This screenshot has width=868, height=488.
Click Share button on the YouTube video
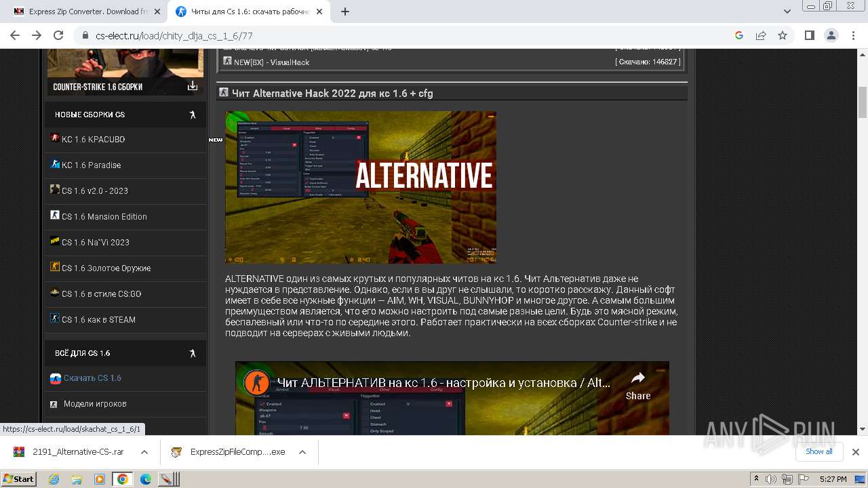point(638,386)
